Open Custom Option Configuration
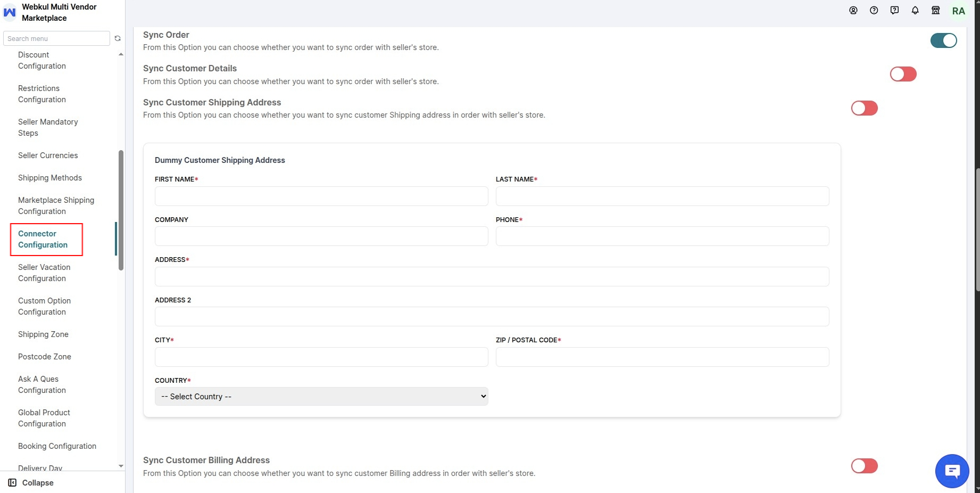The image size is (980, 493). [45, 306]
